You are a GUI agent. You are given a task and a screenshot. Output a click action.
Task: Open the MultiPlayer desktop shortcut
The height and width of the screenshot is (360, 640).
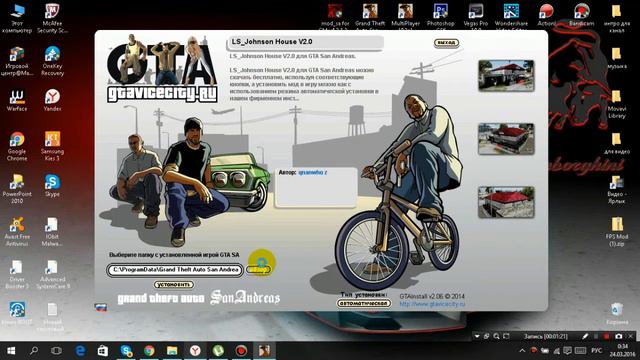405,16
